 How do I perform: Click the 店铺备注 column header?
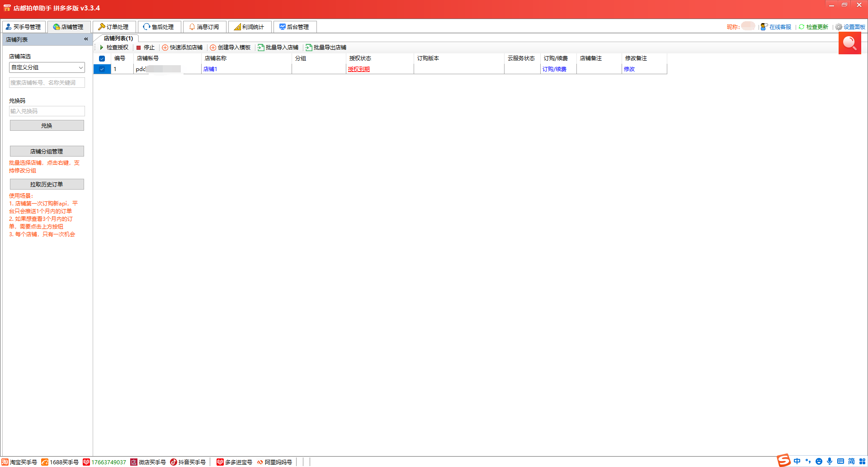tap(599, 58)
